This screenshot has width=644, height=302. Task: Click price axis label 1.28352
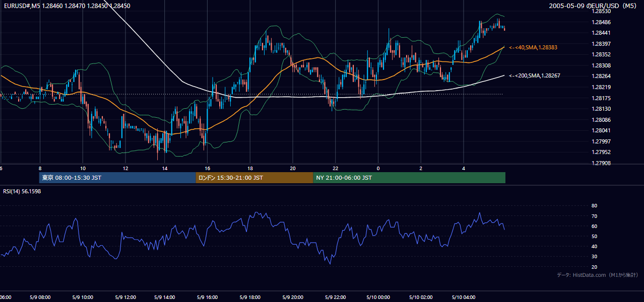(601, 54)
